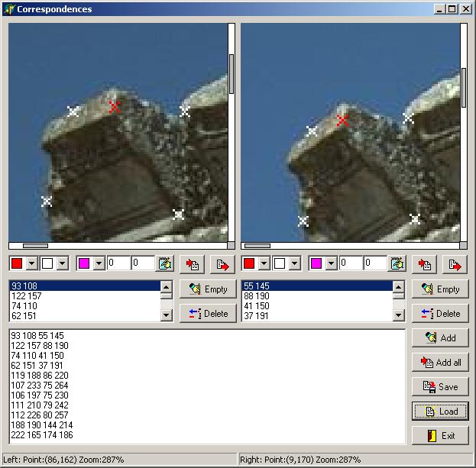476x468 pixels.
Task: Click second numeric field in right panel toolbar
Action: [x=375, y=263]
